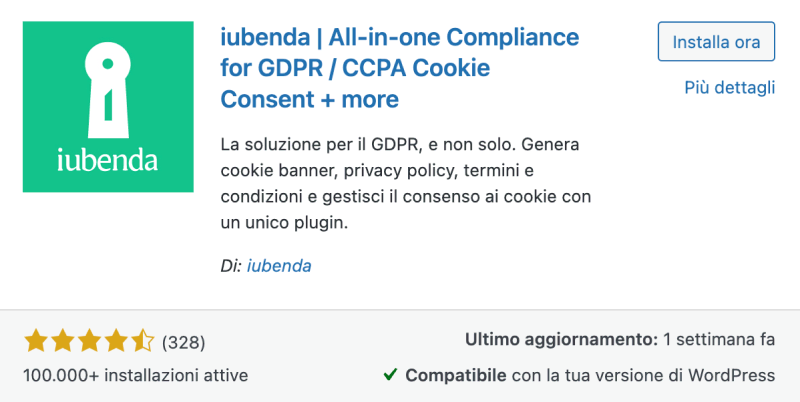
Task: Click the 'Di:' author label
Action: 230,266
